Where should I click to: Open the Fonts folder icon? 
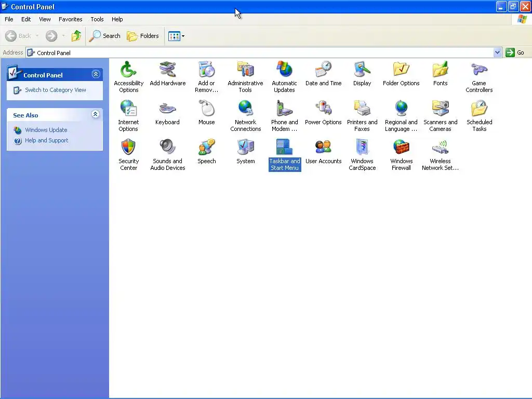440,74
